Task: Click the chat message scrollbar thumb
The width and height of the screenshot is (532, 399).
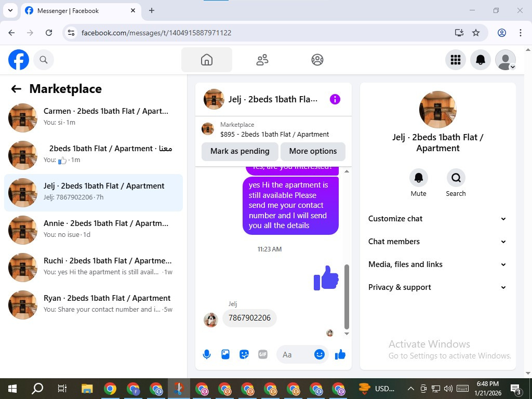Action: click(x=347, y=297)
